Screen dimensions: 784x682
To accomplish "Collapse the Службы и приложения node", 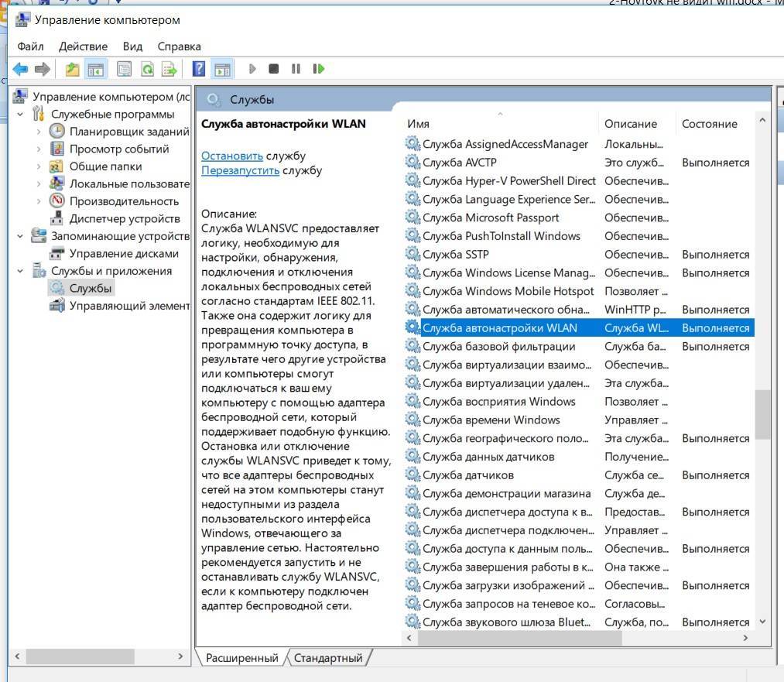I will [21, 271].
